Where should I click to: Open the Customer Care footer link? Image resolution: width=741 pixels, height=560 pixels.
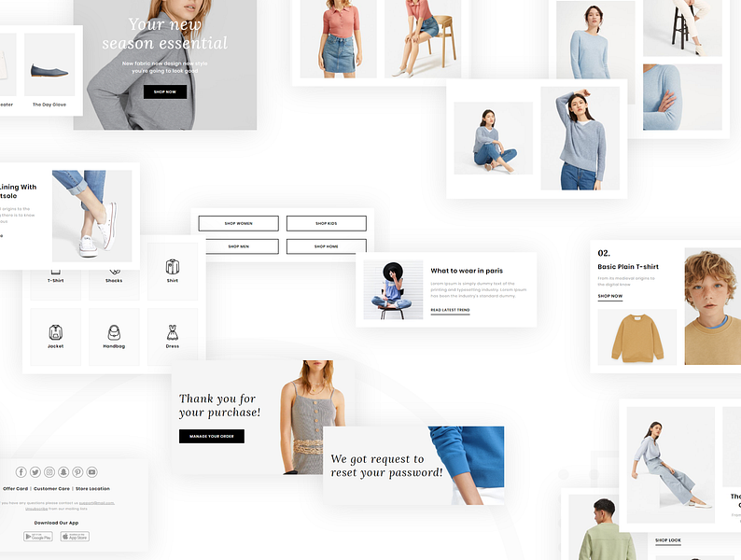pyautogui.click(x=51, y=489)
